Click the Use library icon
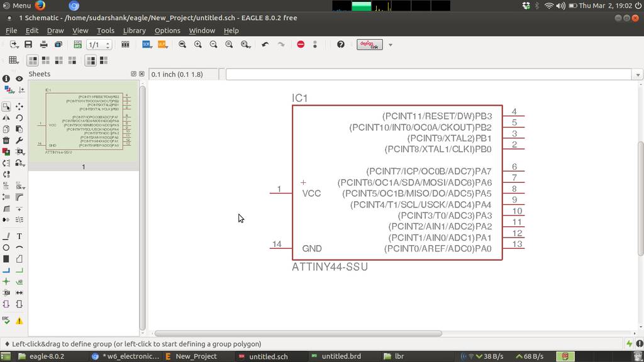Screen dimensions: 644x362 (x=125, y=45)
